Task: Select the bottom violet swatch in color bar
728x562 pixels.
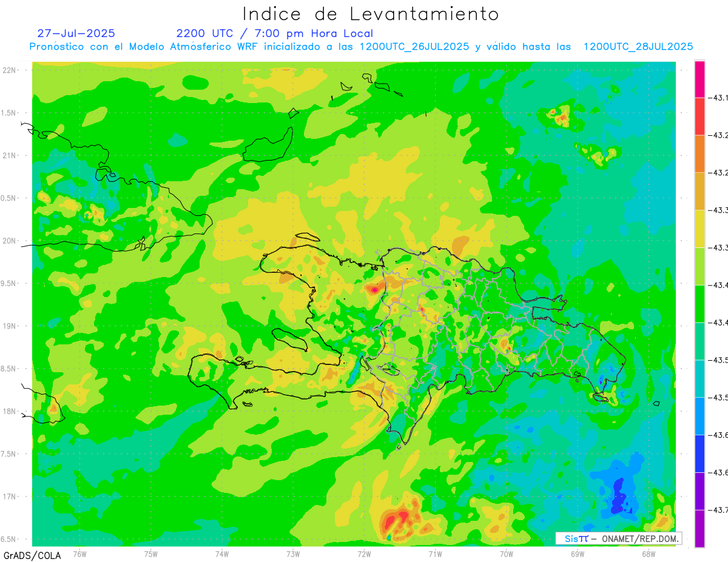Action: [x=699, y=529]
